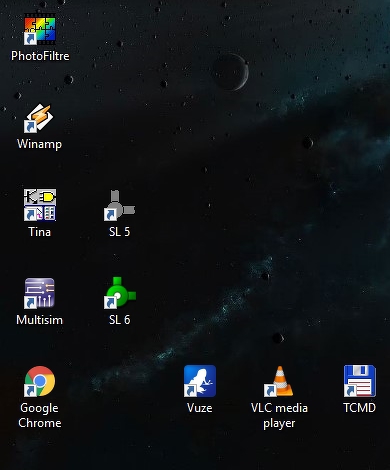Click the green SL 6 shortcut icon
Screen dimensions: 390x470
(120, 292)
